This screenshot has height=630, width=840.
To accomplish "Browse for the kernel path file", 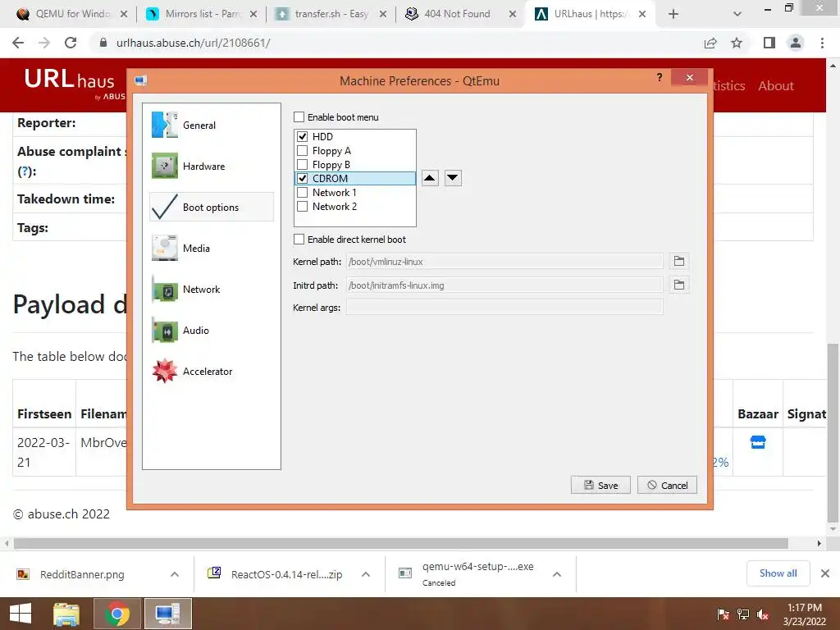I will click(678, 261).
